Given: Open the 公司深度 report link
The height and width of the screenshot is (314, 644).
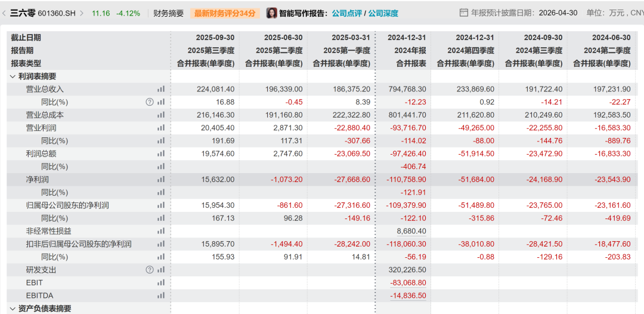Looking at the screenshot, I should (x=383, y=13).
